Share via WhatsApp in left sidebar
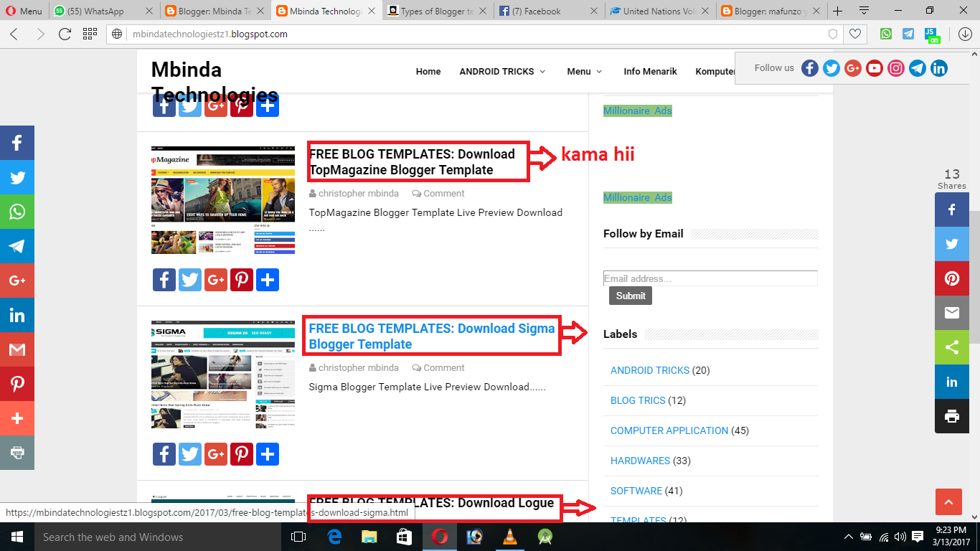Viewport: 980px width, 551px height. tap(17, 212)
